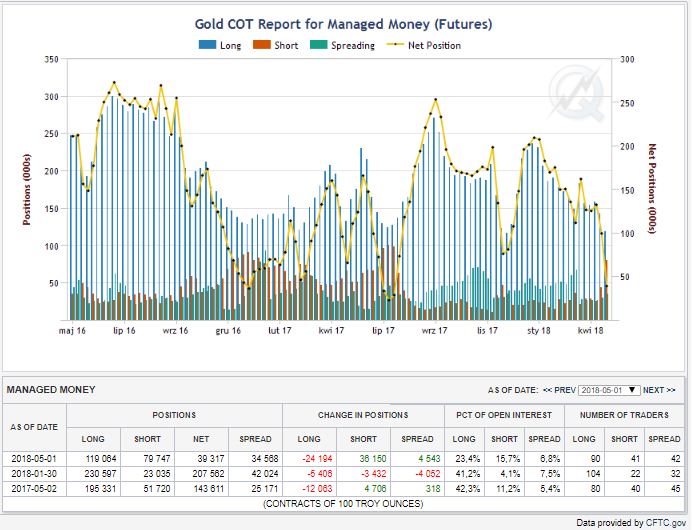Click the chart title Gold COT Report
The image size is (692, 530).
tap(343, 24)
